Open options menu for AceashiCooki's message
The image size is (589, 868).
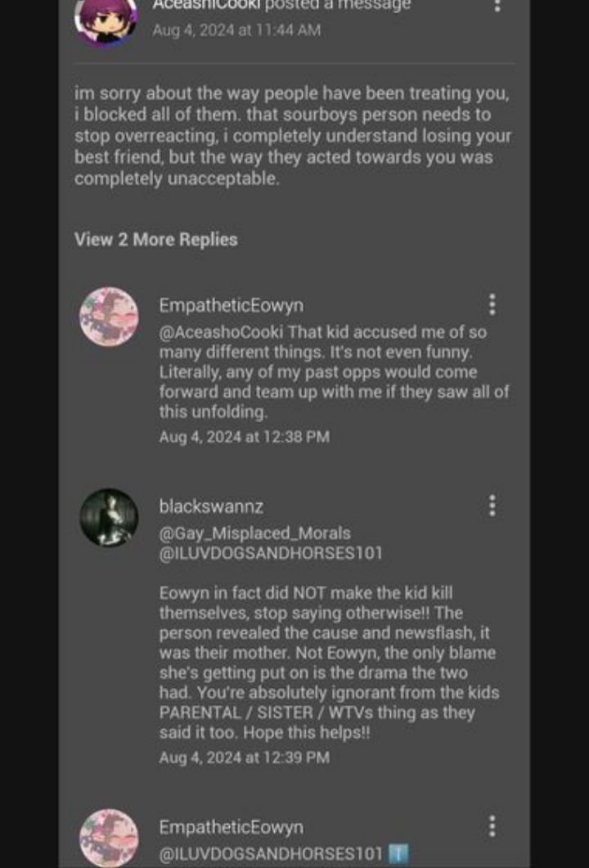coord(497,6)
